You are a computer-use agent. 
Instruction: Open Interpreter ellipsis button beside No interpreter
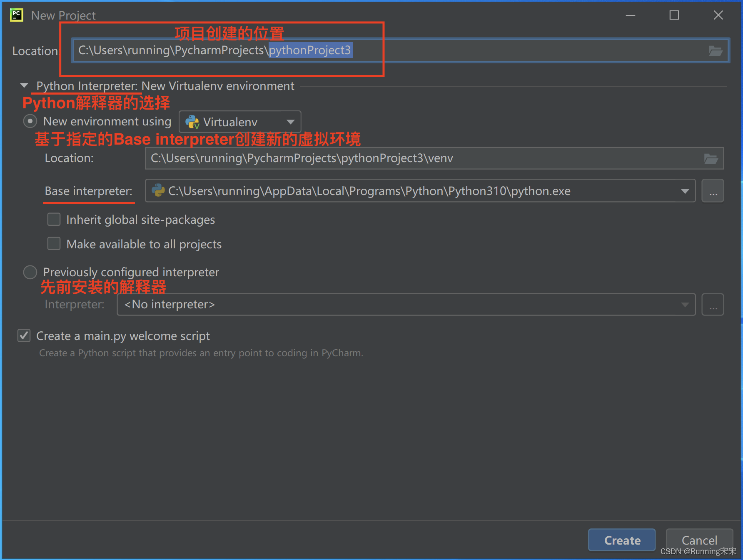click(x=713, y=305)
